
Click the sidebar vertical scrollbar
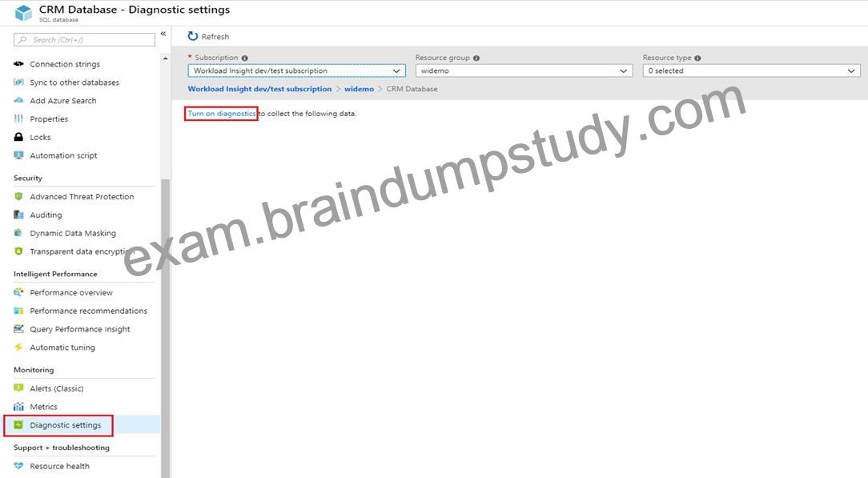pos(165,328)
